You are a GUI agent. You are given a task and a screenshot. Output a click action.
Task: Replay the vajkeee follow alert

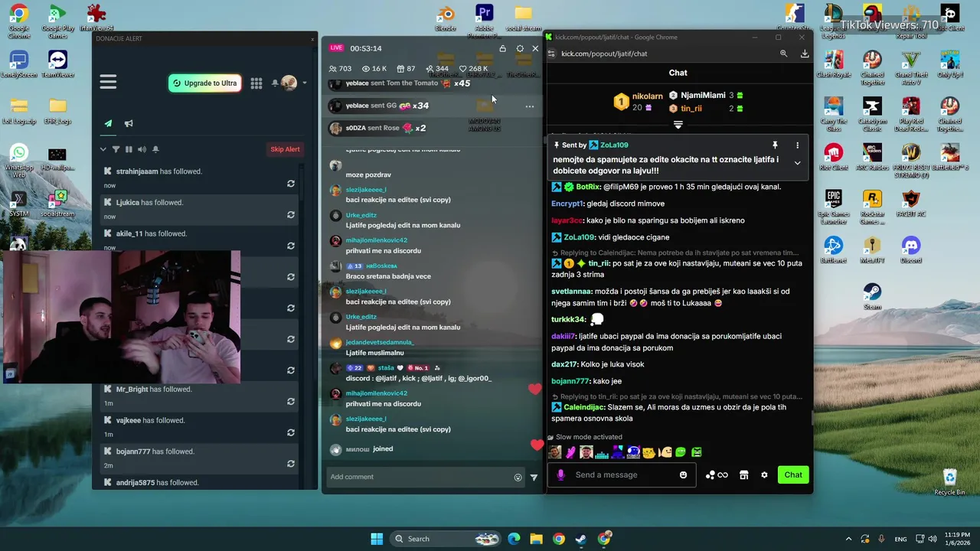pyautogui.click(x=291, y=432)
